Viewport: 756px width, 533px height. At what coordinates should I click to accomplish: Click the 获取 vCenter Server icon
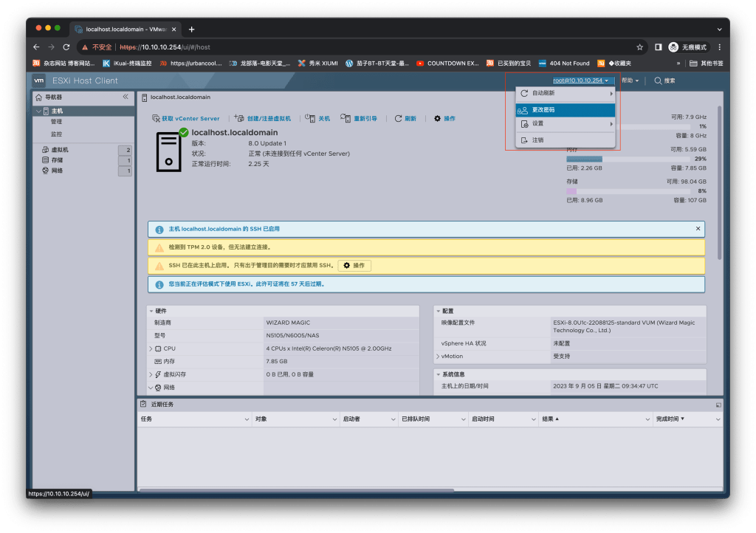click(156, 118)
